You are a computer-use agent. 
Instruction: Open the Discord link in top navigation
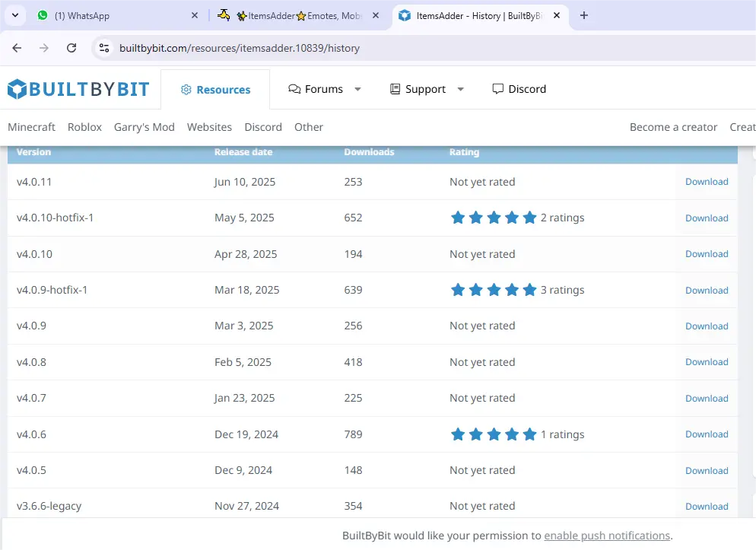click(x=519, y=89)
